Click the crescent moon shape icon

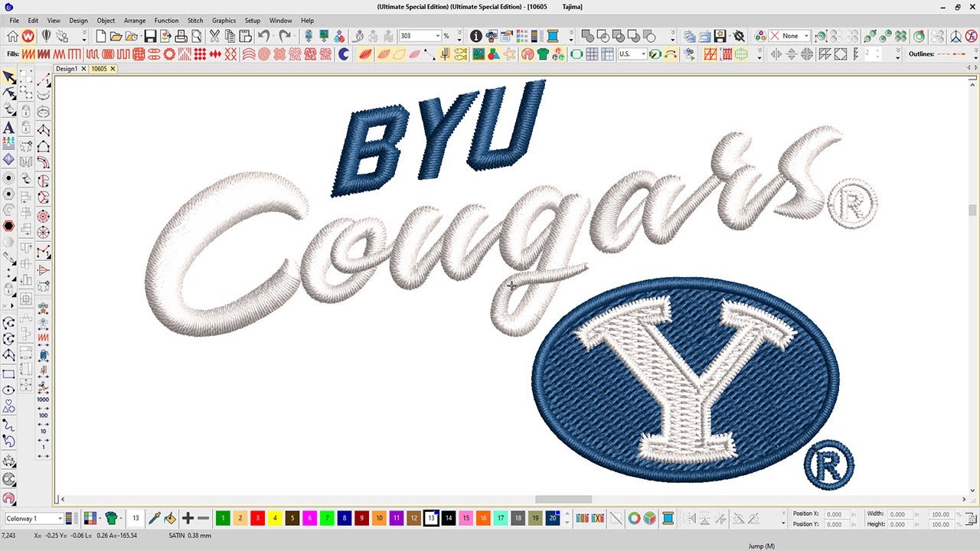344,54
